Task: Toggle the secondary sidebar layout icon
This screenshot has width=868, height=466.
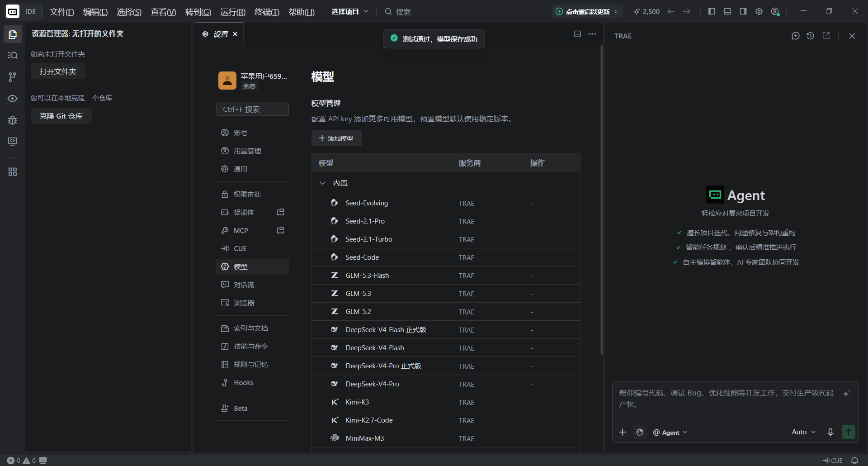Action: [743, 11]
